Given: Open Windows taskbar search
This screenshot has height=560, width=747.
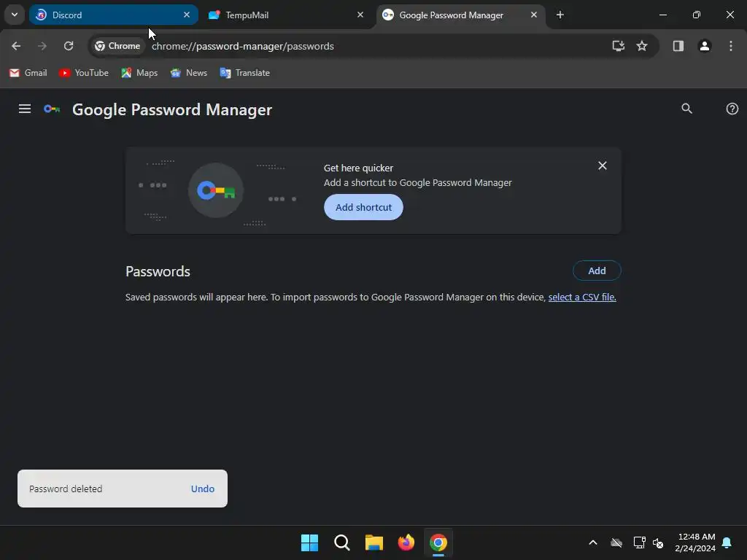Looking at the screenshot, I should click(341, 542).
